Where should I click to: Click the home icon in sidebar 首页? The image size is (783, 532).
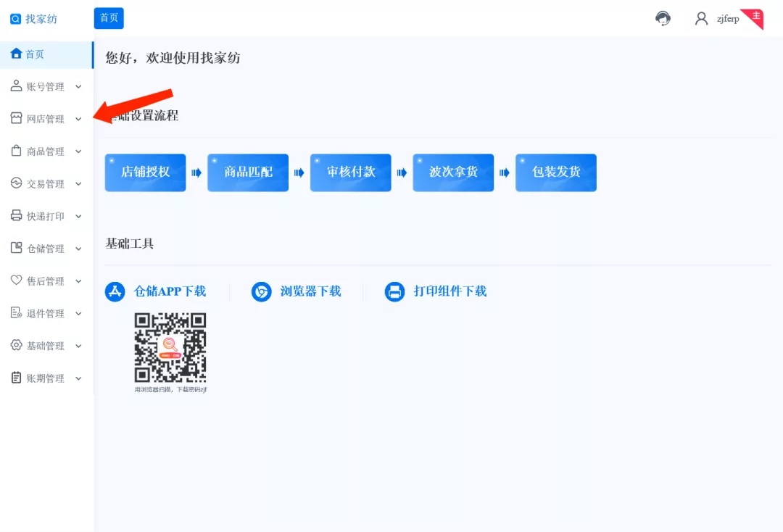(16, 54)
